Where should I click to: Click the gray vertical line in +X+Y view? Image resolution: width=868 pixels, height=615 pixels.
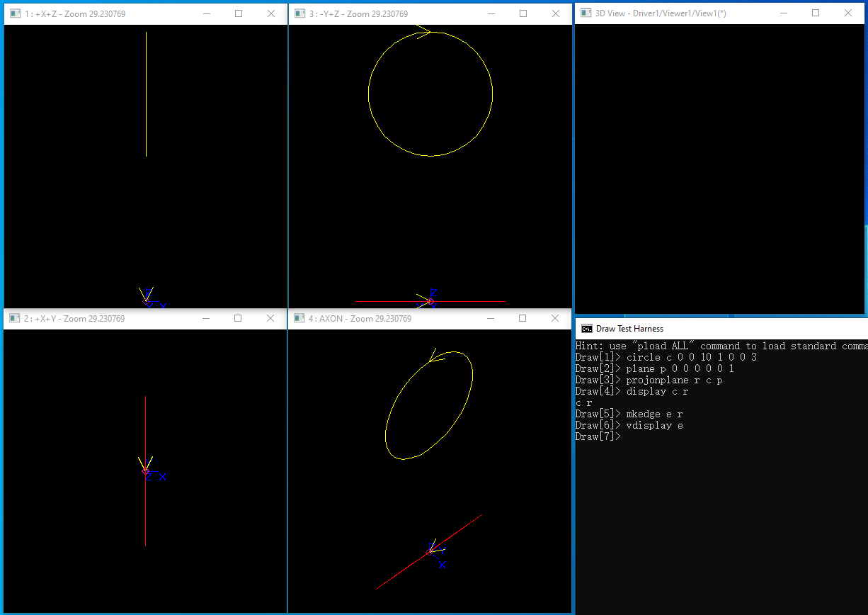click(145, 510)
